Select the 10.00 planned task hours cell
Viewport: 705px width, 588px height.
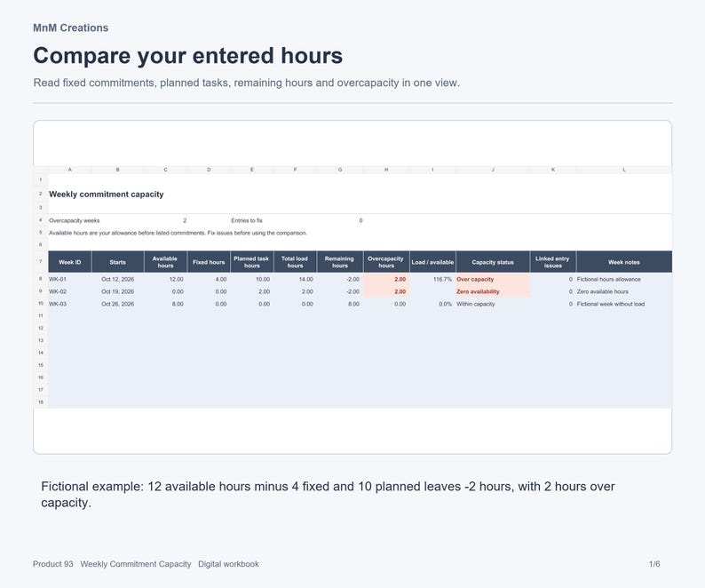[x=252, y=279]
